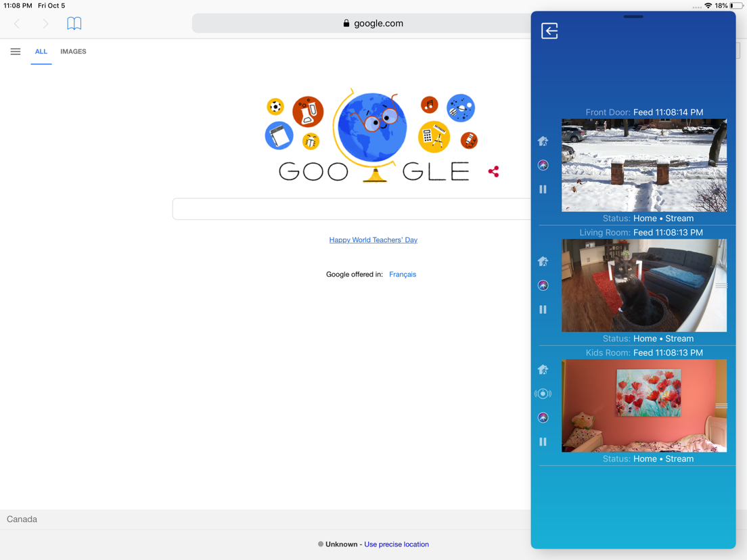Tap the 11:08 PM clock in status bar
The image size is (747, 560).
pyautogui.click(x=18, y=5)
